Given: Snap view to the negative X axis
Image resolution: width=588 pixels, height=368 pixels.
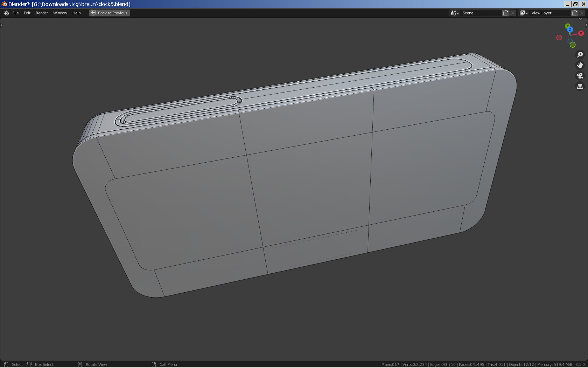Looking at the screenshot, I should click(x=559, y=38).
